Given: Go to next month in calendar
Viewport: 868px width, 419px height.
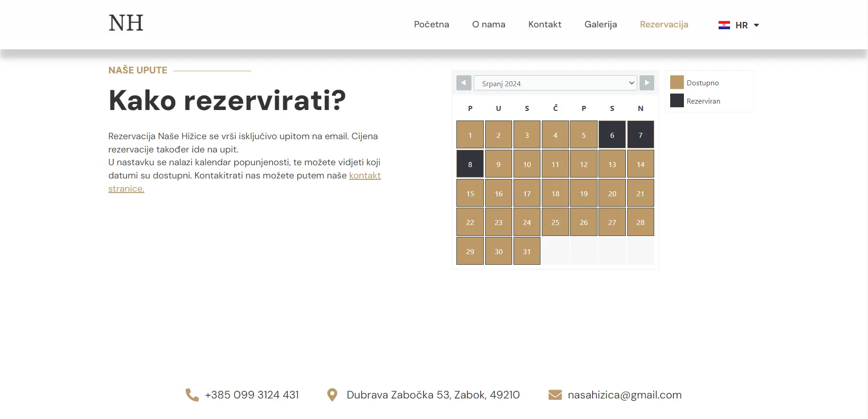Looking at the screenshot, I should [646, 83].
